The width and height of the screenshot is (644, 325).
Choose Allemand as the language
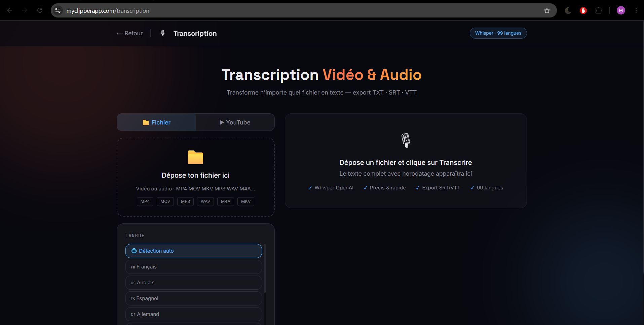coord(194,314)
